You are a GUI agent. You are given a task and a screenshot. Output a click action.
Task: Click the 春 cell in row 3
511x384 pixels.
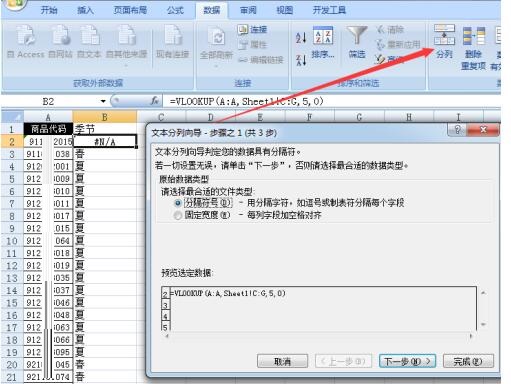[105, 154]
